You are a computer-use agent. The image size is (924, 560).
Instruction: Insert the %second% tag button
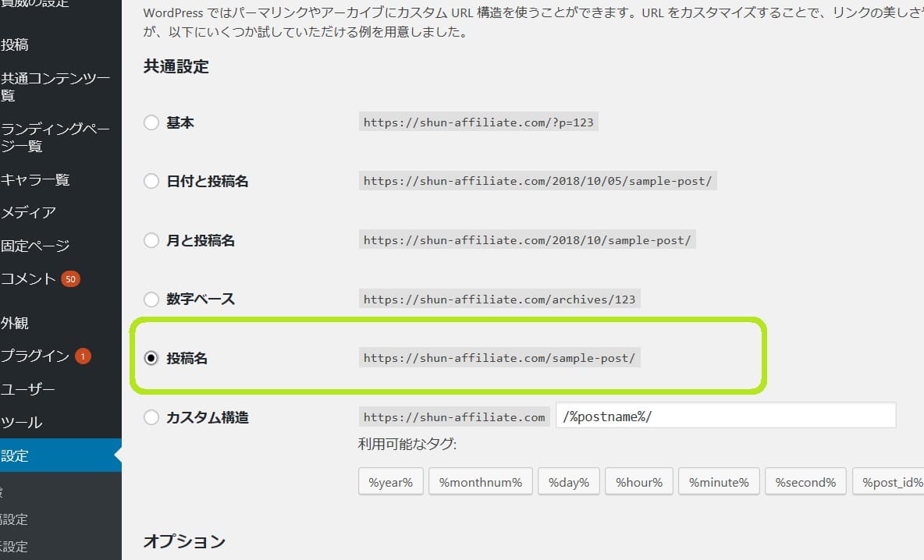coord(805,482)
